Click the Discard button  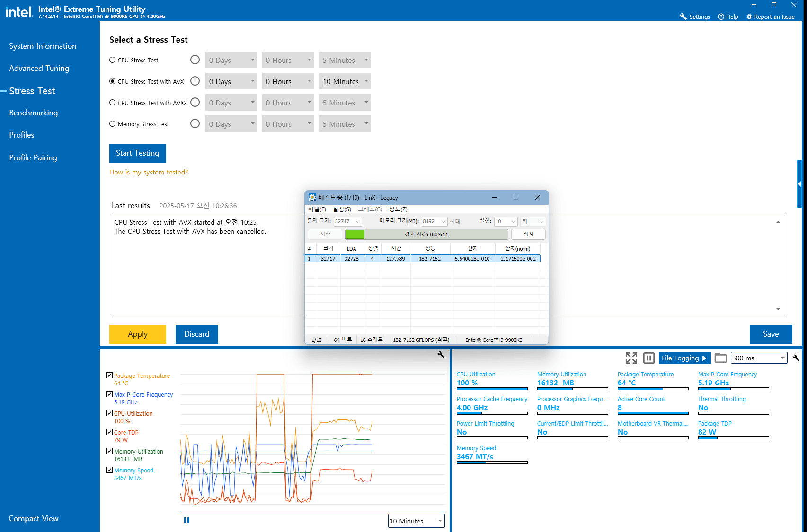[197, 334]
